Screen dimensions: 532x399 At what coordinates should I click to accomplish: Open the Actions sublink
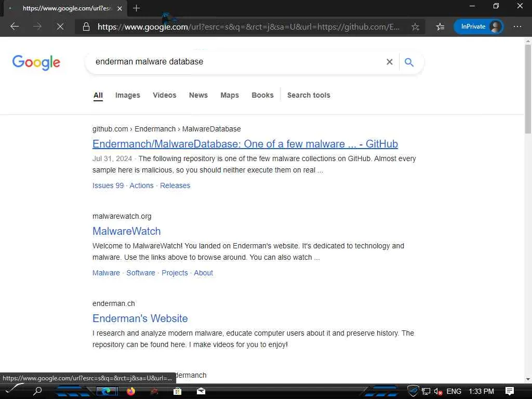[141, 185]
